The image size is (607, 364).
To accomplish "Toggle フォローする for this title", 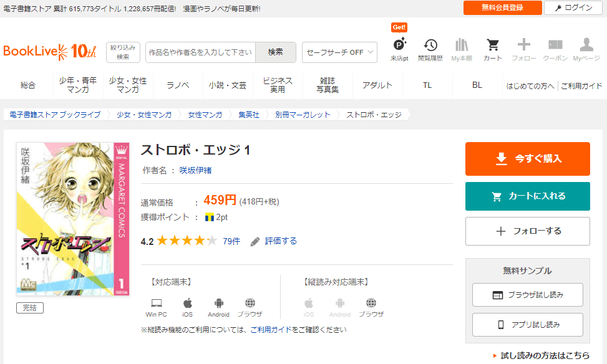I will point(527,231).
